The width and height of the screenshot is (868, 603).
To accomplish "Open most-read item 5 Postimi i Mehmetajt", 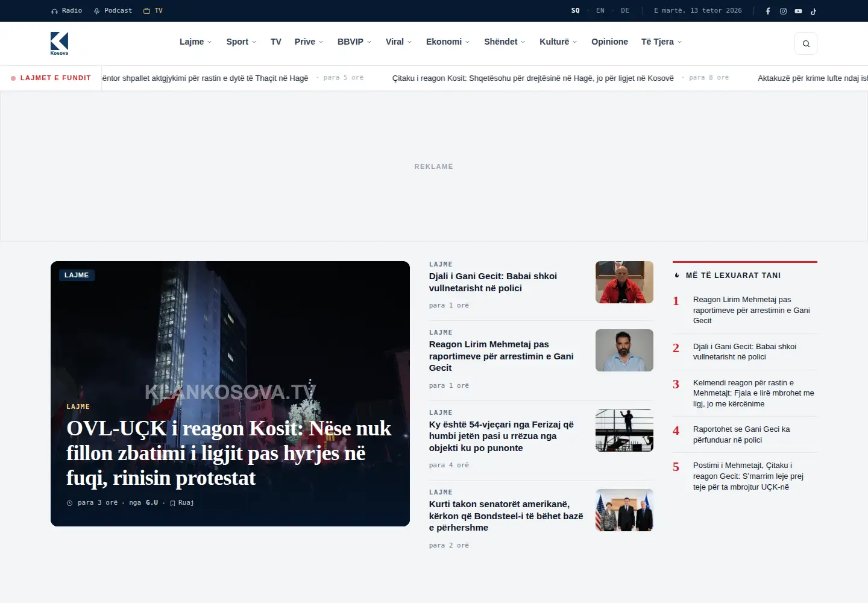I will click(749, 476).
